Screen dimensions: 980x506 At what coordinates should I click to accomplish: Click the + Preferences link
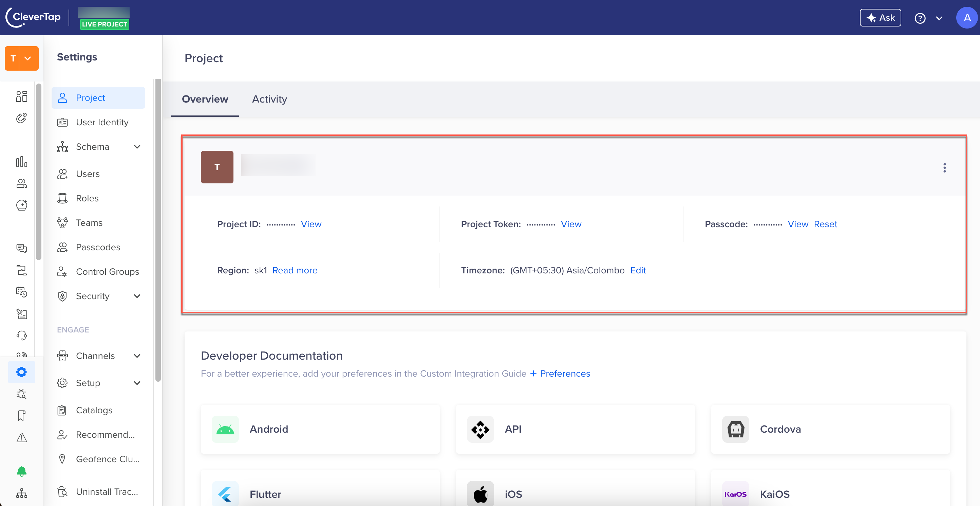tap(560, 374)
